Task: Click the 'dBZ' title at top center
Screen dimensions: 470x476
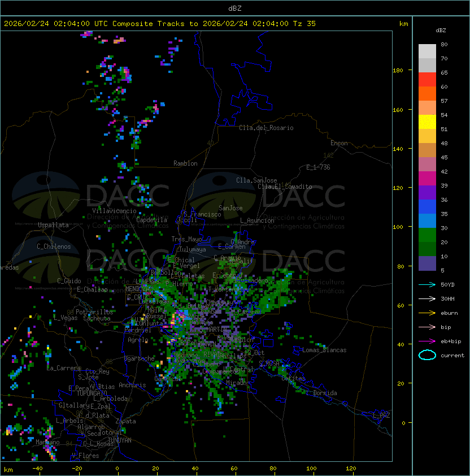Action: click(x=235, y=8)
